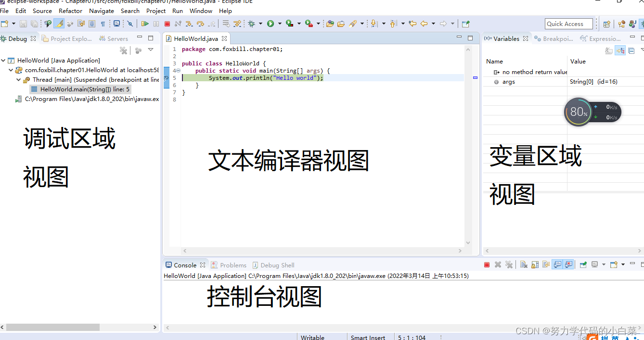This screenshot has width=644, height=340.
Task: Select the Step Over icon
Action: point(201,23)
